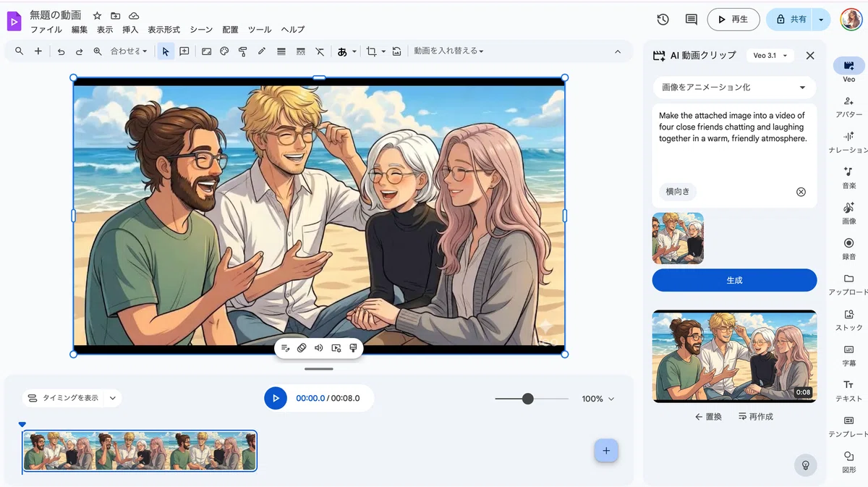Click the crop tool icon
This screenshot has width=868, height=487.
pos(371,51)
